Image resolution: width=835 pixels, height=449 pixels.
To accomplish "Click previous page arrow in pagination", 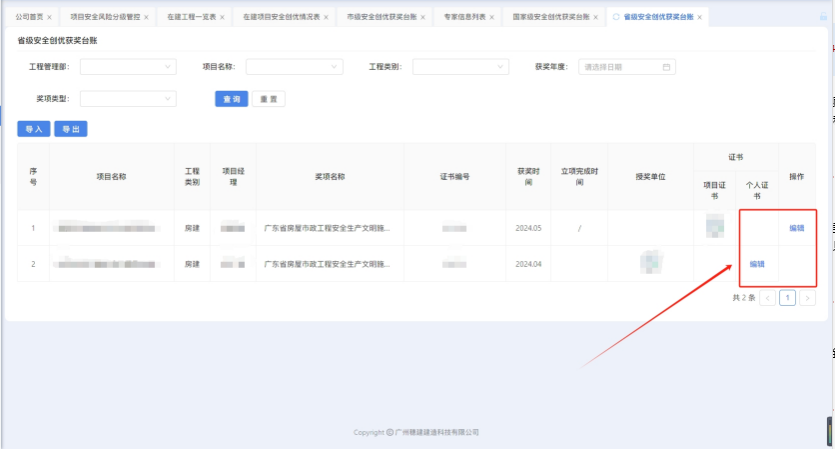I will click(767, 298).
